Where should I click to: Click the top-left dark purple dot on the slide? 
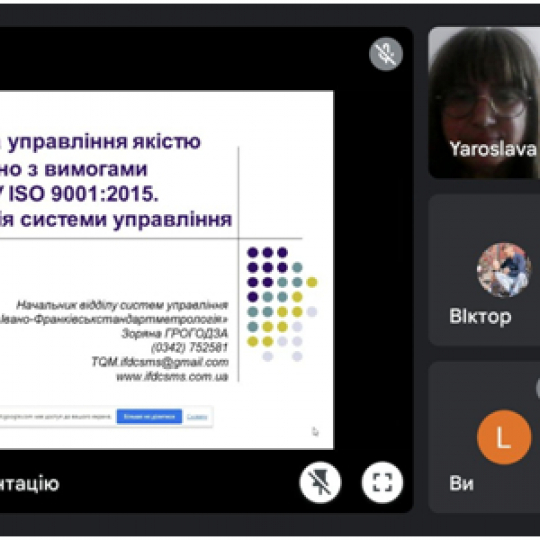pyautogui.click(x=253, y=252)
